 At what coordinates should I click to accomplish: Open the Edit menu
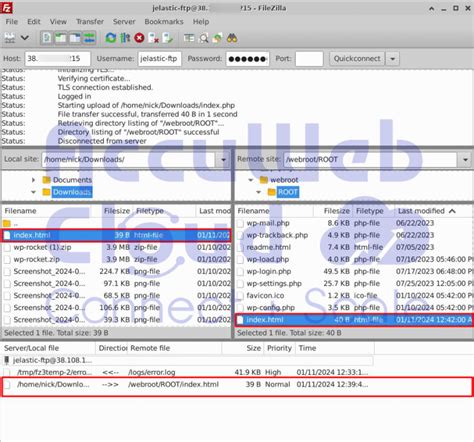pos(34,22)
